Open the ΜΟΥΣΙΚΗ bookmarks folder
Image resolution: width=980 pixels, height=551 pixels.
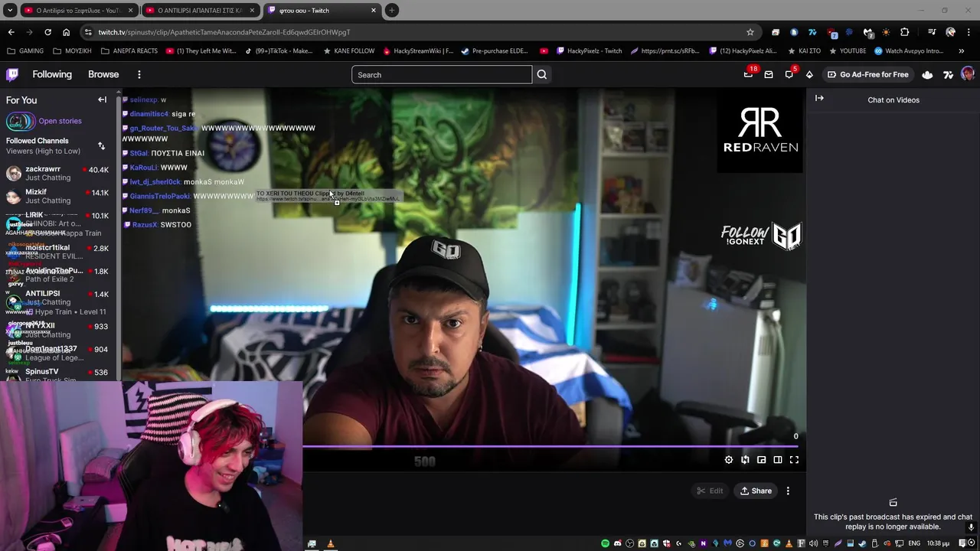click(72, 51)
